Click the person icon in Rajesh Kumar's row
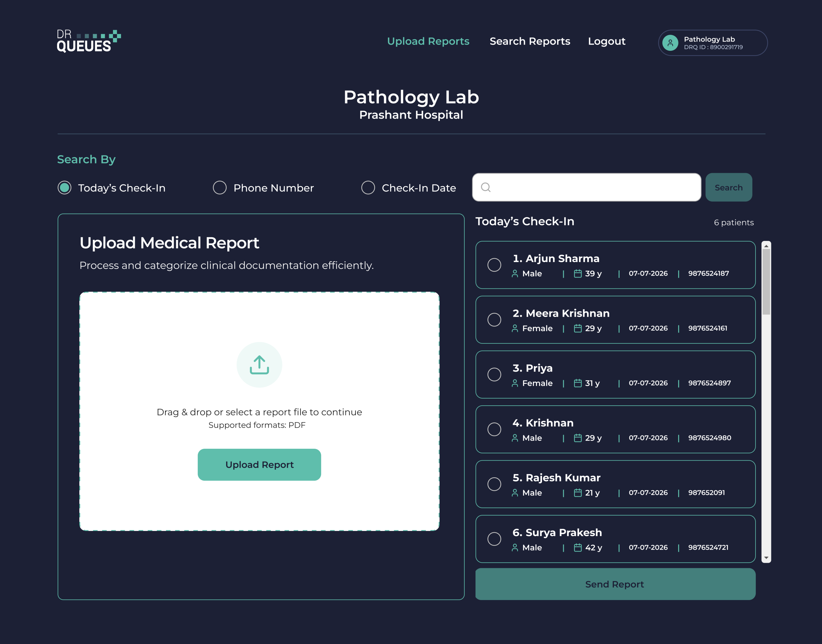This screenshot has width=822, height=644. 515,493
